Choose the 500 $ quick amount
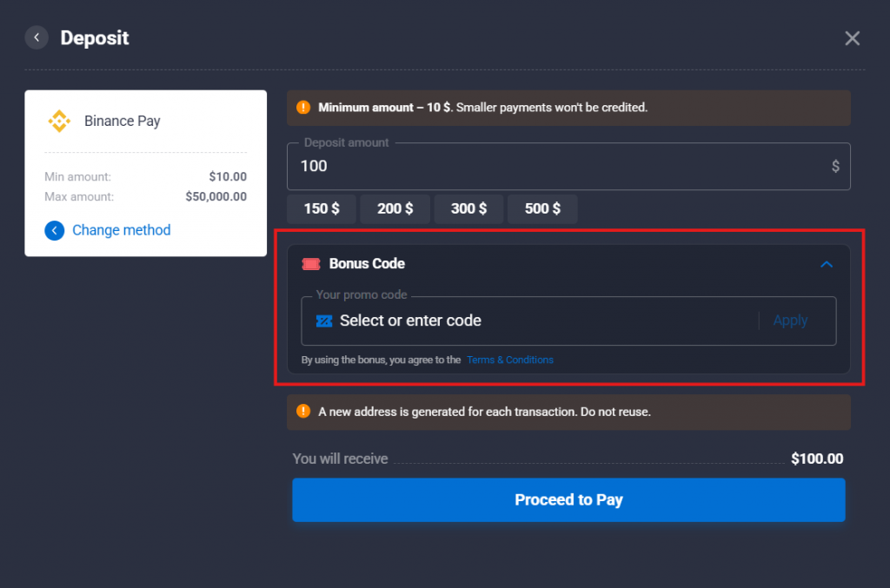This screenshot has width=890, height=588. click(x=542, y=208)
